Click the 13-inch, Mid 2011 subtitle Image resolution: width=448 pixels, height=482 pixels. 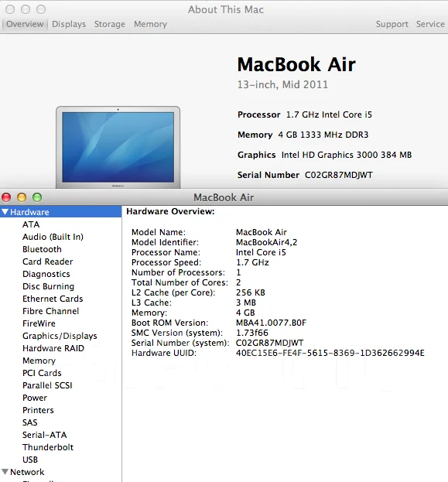[x=282, y=84]
